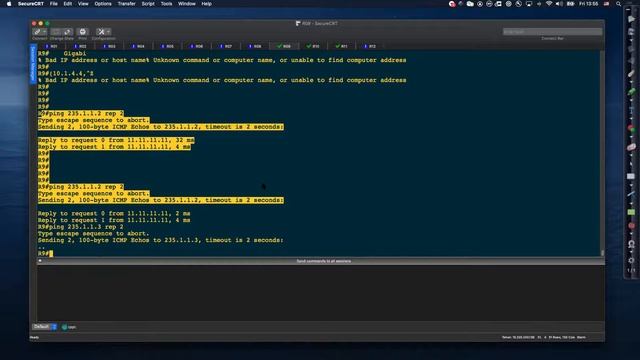Click the Connect toolbar icon
Viewport: 640px width, 360px height.
click(37, 32)
